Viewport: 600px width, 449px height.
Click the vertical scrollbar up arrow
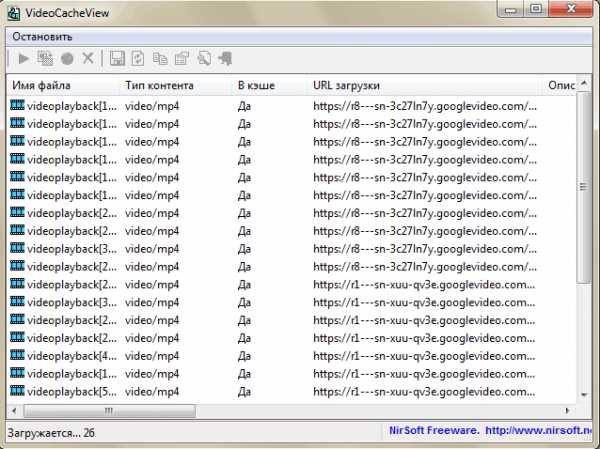(x=584, y=83)
